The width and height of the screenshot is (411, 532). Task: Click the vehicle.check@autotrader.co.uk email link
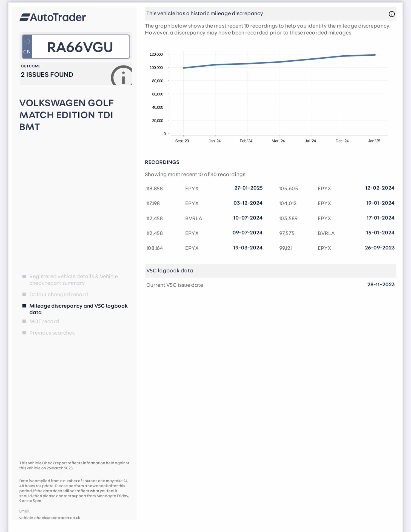pos(50,518)
